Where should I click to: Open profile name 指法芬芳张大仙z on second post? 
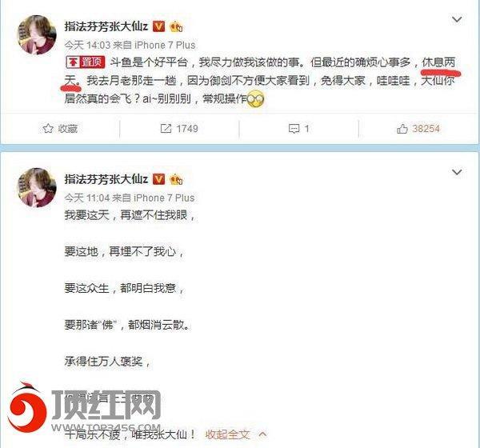click(106, 179)
